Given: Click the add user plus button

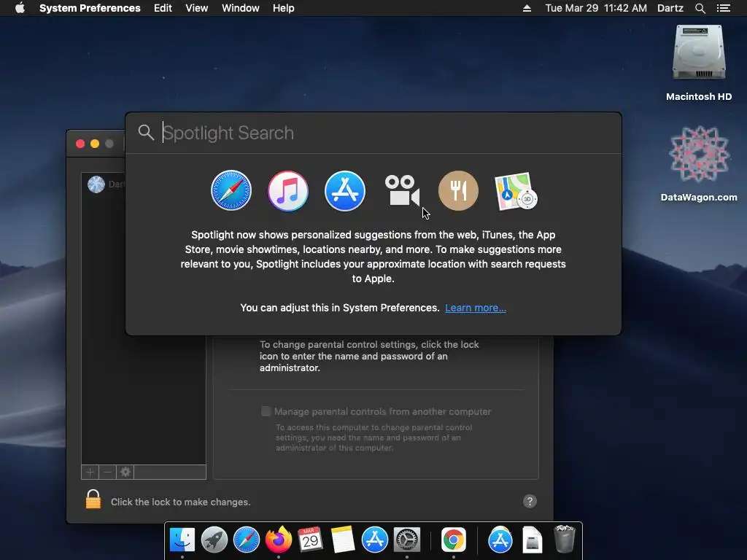Looking at the screenshot, I should point(90,472).
